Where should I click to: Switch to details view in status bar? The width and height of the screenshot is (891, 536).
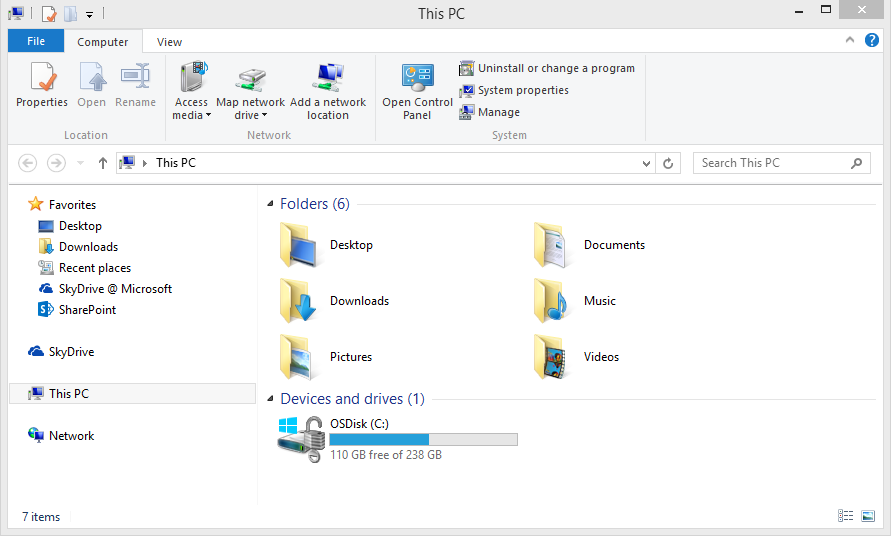[x=845, y=516]
